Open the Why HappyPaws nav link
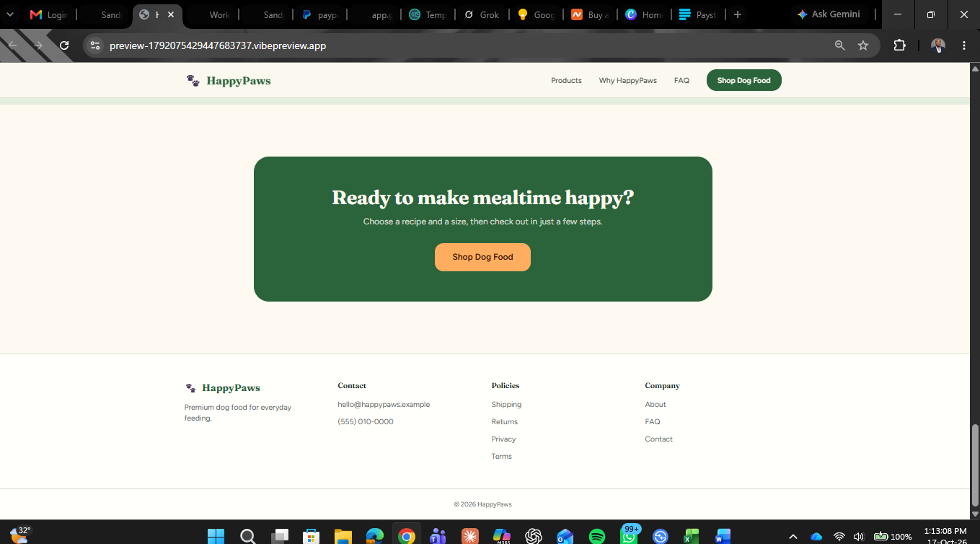Viewport: 980px width, 544px height. [627, 81]
